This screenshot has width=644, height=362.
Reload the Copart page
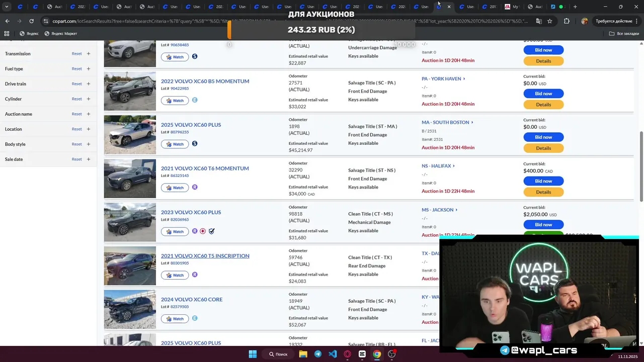(x=31, y=21)
